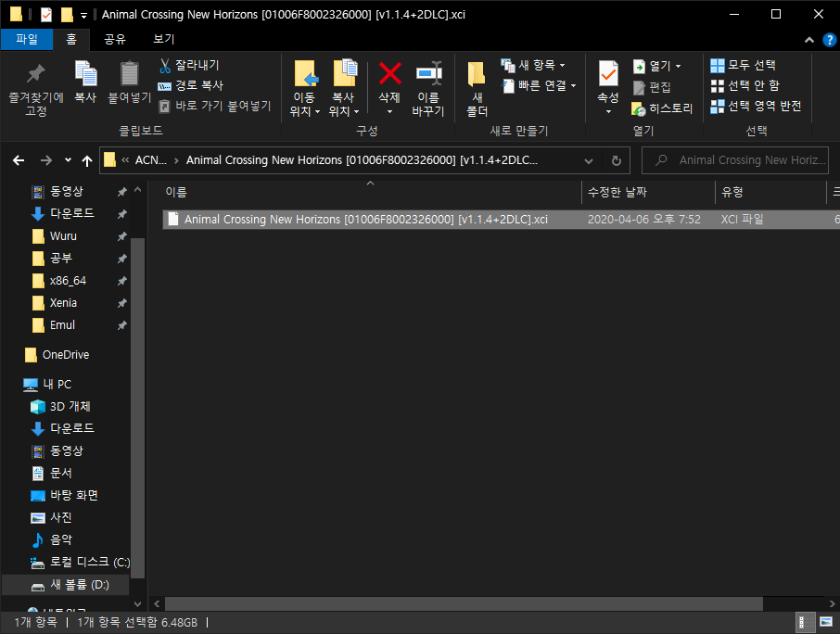Sort by the Type (유형) column
The image size is (840, 634).
(x=770, y=192)
